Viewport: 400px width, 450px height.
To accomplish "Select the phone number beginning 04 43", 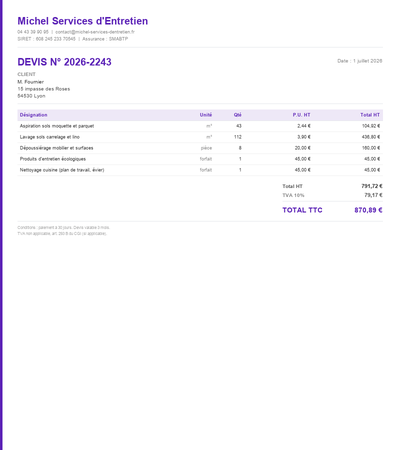I will tap(33, 32).
